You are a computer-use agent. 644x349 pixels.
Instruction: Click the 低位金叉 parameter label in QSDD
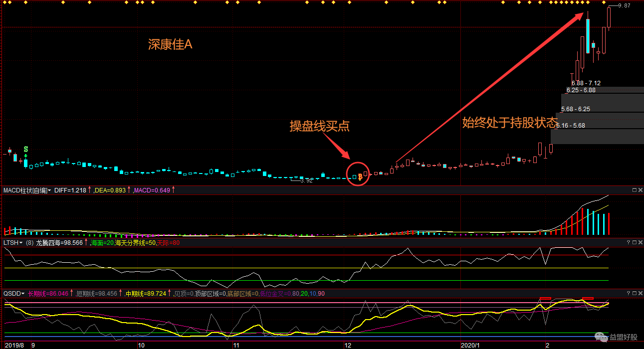273,294
